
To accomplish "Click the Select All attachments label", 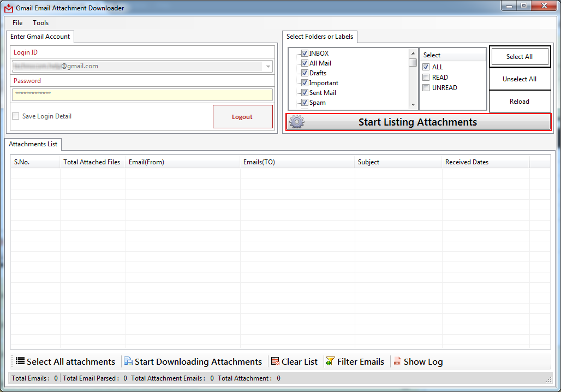I will [71, 361].
